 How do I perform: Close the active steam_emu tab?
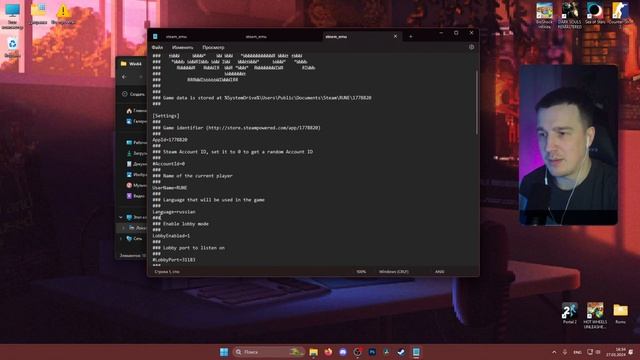[x=395, y=36]
